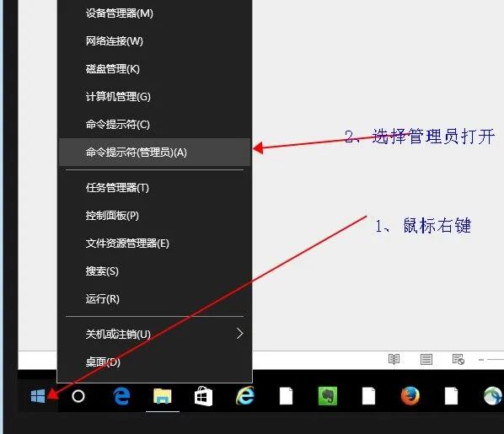Open 计算机管理(G) from the menu
Image resolution: width=504 pixels, height=434 pixels.
[x=154, y=96]
